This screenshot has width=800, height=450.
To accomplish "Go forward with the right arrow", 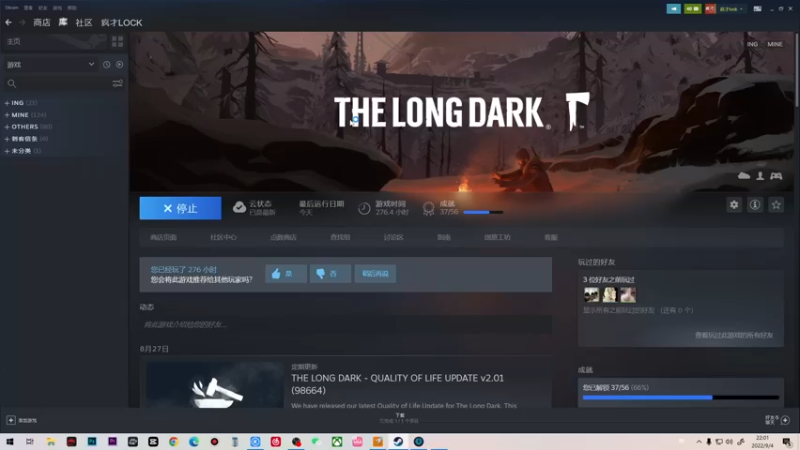I will [22, 22].
